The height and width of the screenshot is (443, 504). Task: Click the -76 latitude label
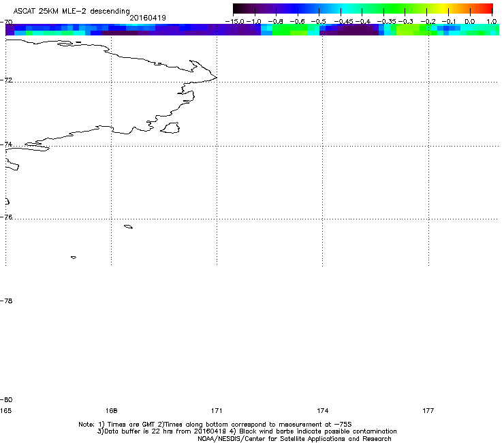(6, 217)
